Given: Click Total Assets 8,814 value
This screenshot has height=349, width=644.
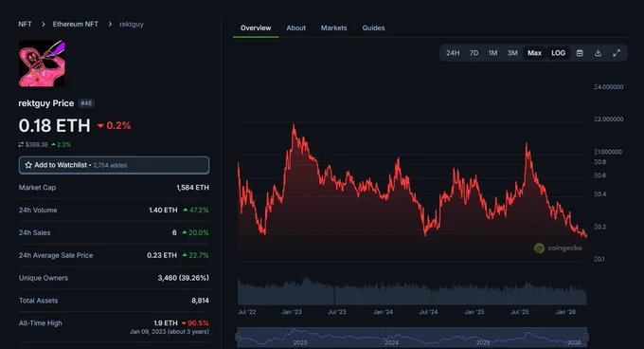Looking at the screenshot, I should (200, 301).
